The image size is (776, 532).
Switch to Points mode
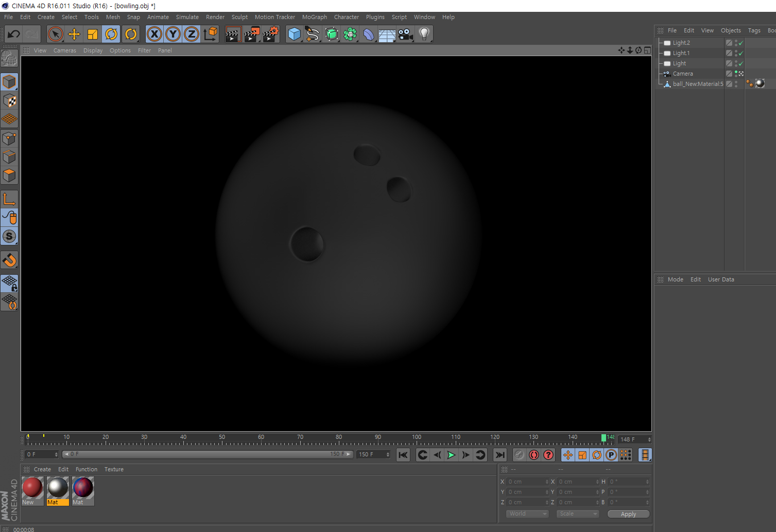tap(9, 138)
